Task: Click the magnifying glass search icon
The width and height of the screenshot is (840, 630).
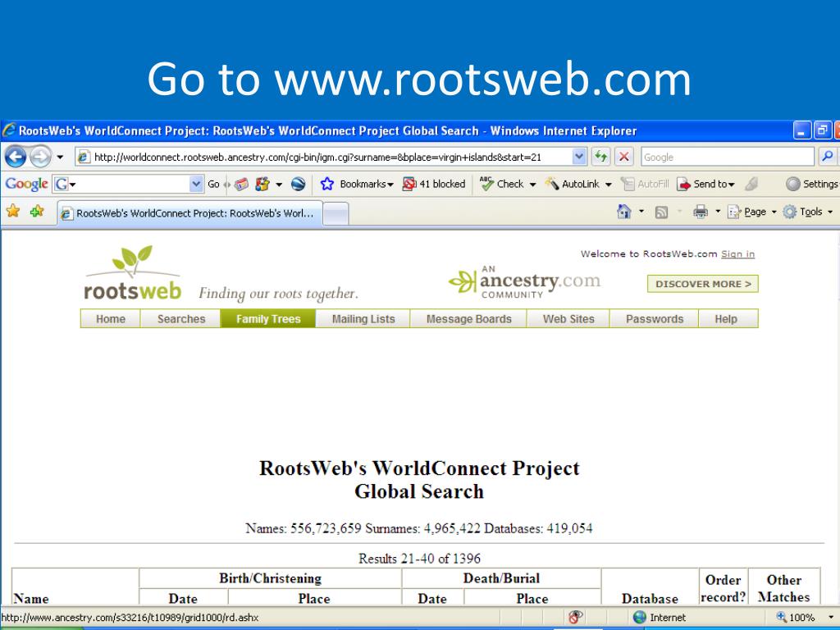Action: tap(827, 157)
